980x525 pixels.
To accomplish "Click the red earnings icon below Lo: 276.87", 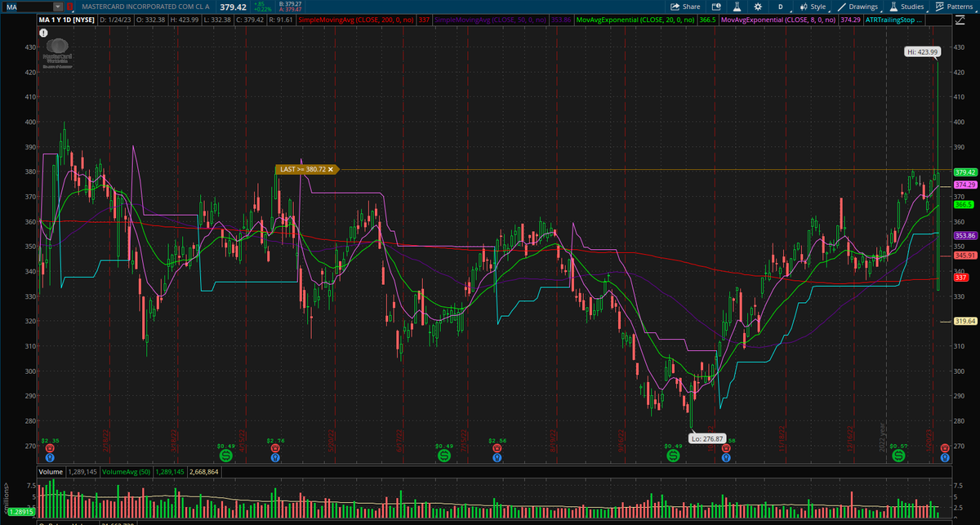I will click(725, 447).
